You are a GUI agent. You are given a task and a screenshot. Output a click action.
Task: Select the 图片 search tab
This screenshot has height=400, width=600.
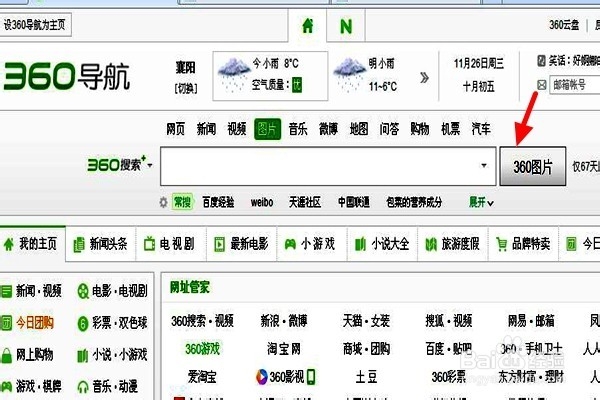coord(267,129)
